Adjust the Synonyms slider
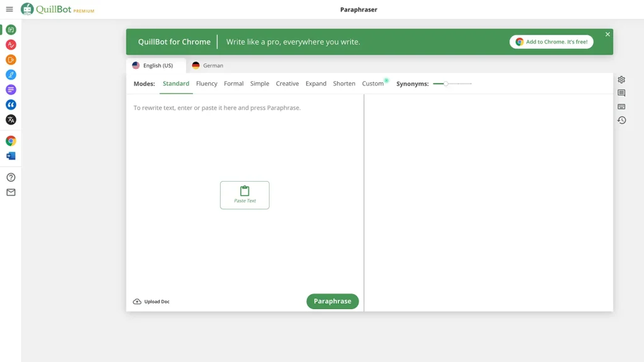Screen dimensions: 644x362 click(446, 84)
